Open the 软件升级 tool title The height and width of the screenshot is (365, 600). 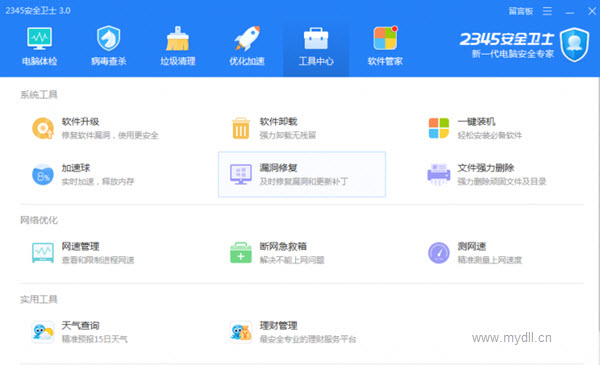80,122
